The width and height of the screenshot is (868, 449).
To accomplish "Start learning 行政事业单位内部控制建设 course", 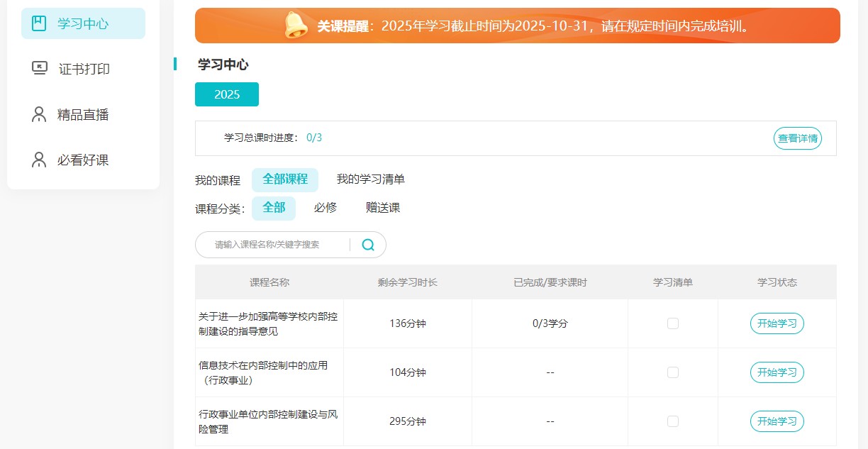I will (x=777, y=421).
